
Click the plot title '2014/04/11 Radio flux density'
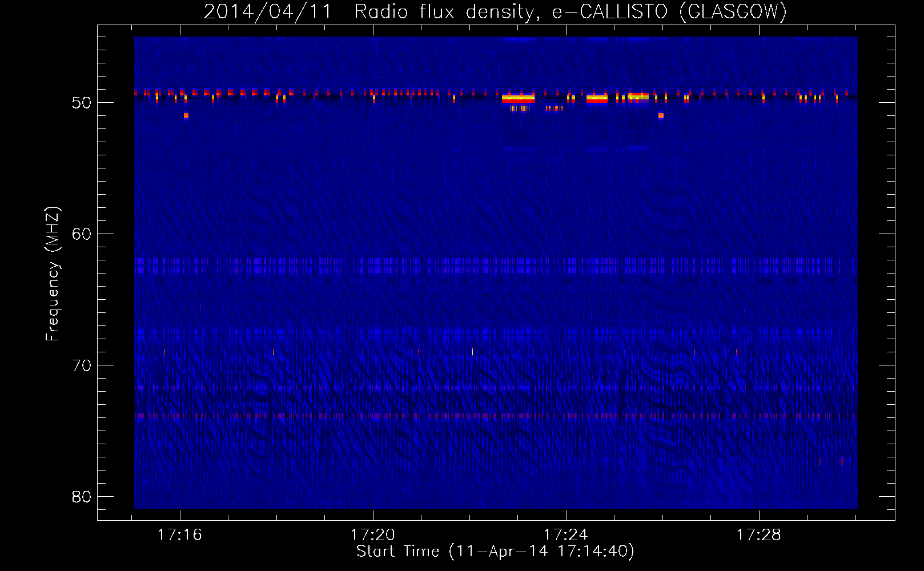pyautogui.click(x=495, y=11)
